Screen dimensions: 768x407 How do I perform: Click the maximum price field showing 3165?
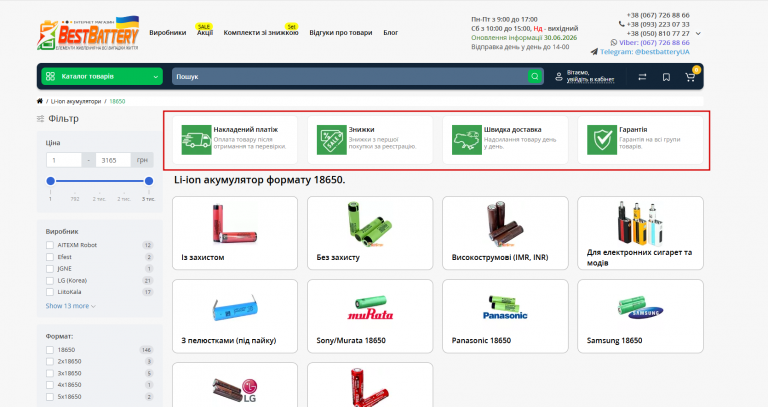(x=113, y=160)
